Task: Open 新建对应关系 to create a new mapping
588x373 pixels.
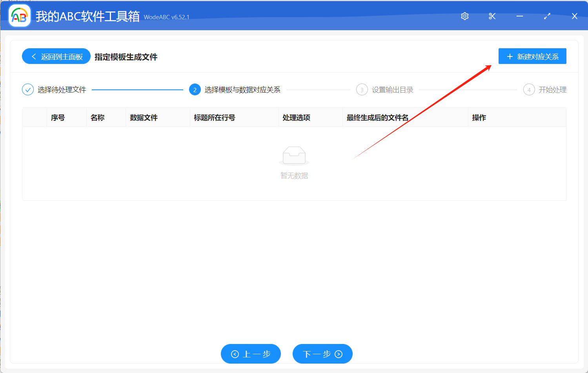Action: (x=532, y=56)
